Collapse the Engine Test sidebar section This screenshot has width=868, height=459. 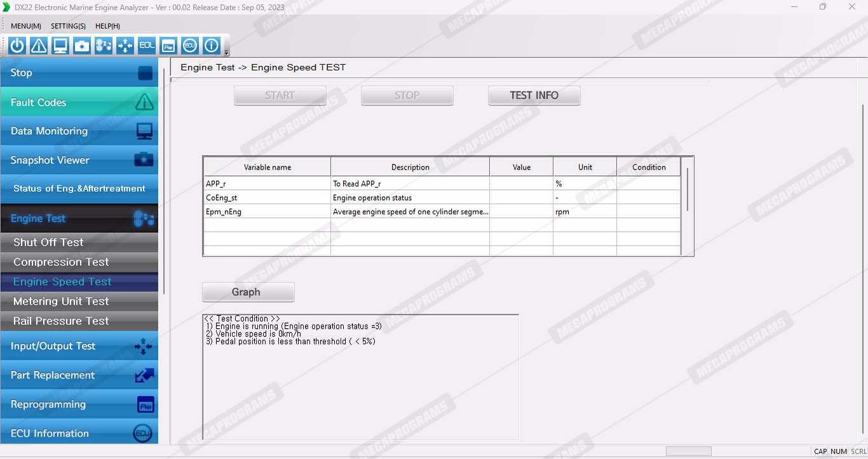tap(79, 218)
